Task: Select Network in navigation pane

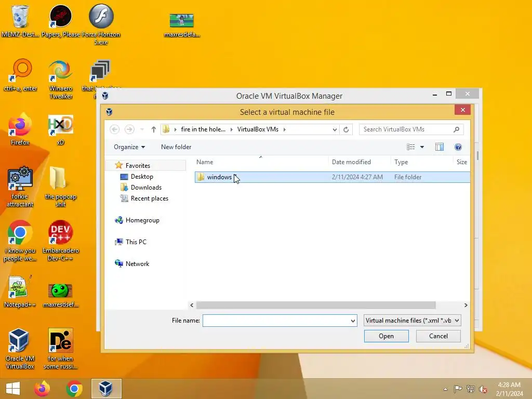Action: (x=137, y=263)
